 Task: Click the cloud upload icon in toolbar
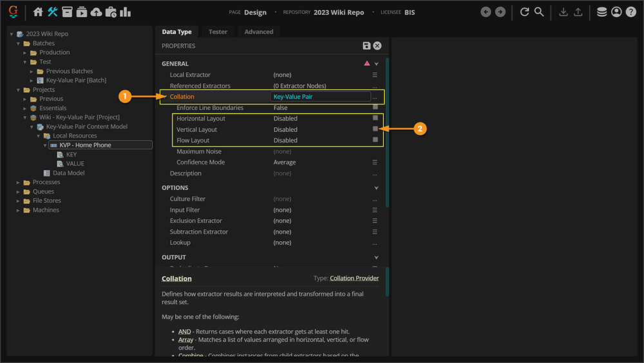pyautogui.click(x=96, y=12)
